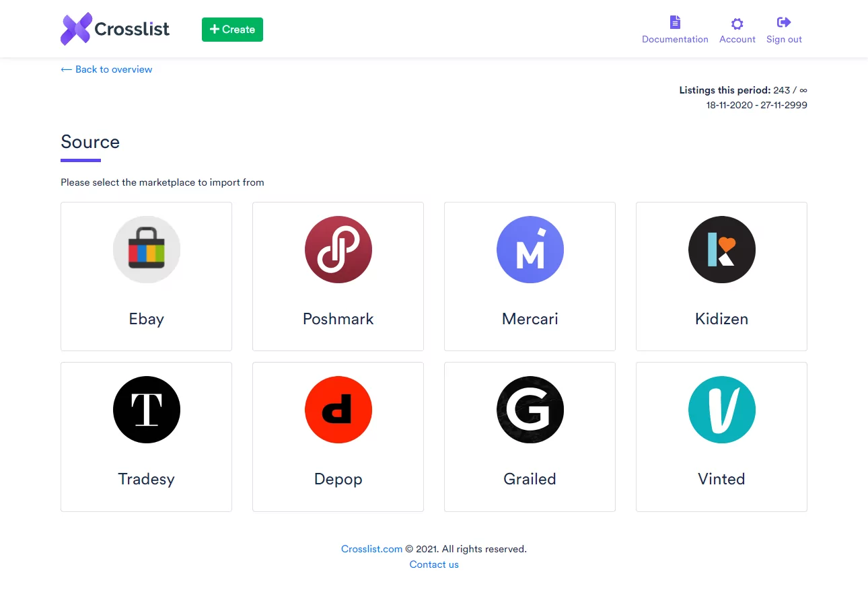Open the Contact us page
868x592 pixels.
tap(434, 564)
